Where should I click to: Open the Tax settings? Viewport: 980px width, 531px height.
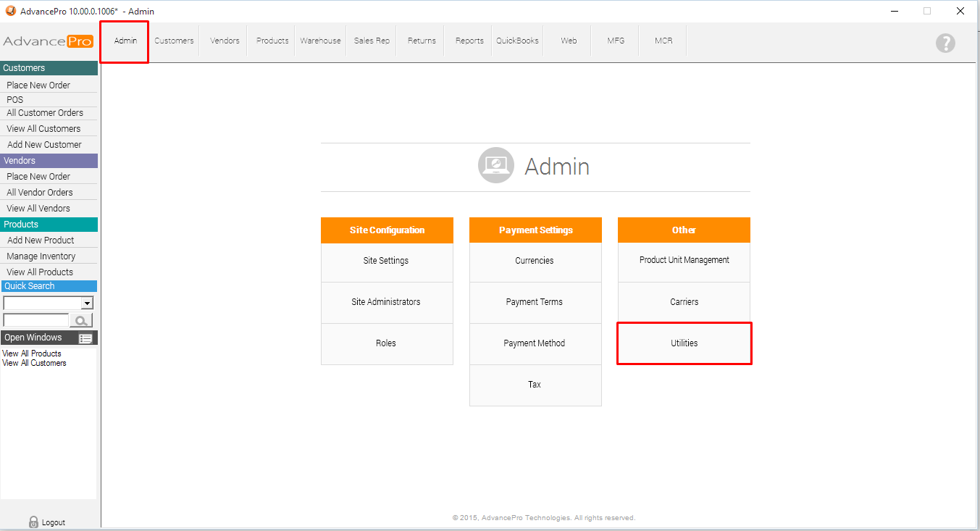pyautogui.click(x=535, y=385)
